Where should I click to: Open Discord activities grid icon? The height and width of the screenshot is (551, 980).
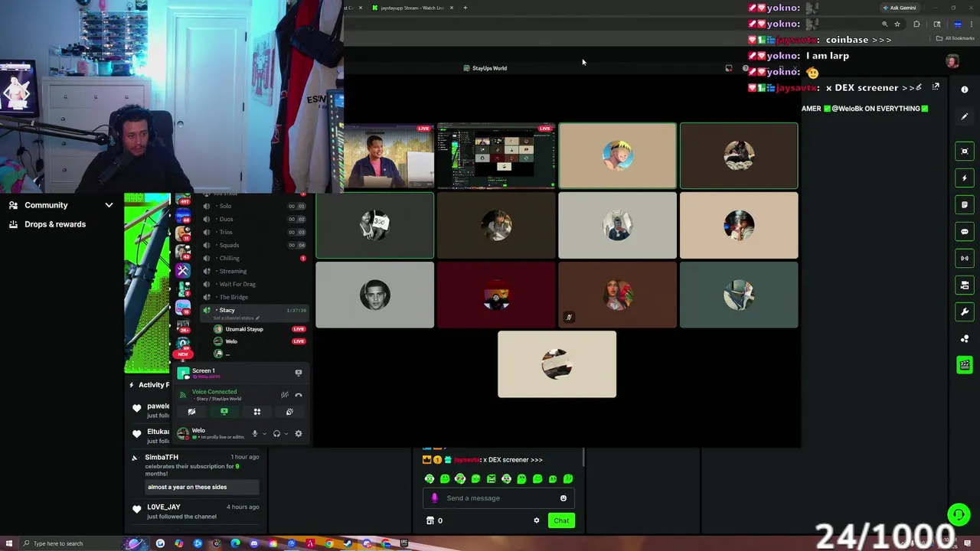click(x=257, y=412)
